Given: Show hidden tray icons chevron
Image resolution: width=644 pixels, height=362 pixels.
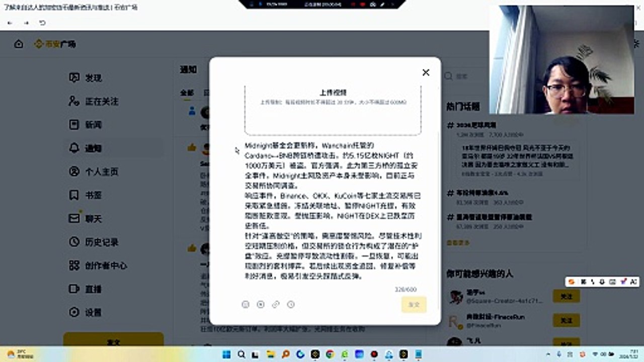Looking at the screenshot, I should pos(548,354).
